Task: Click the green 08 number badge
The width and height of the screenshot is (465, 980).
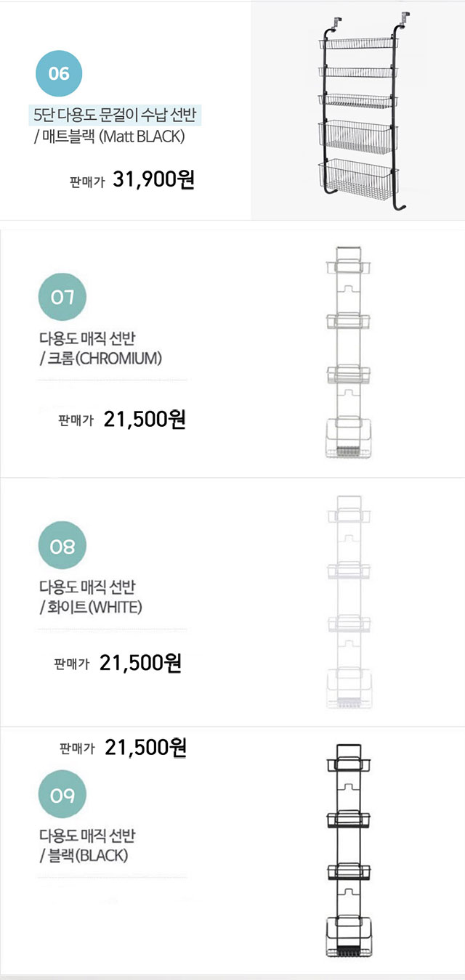Action: 62,546
